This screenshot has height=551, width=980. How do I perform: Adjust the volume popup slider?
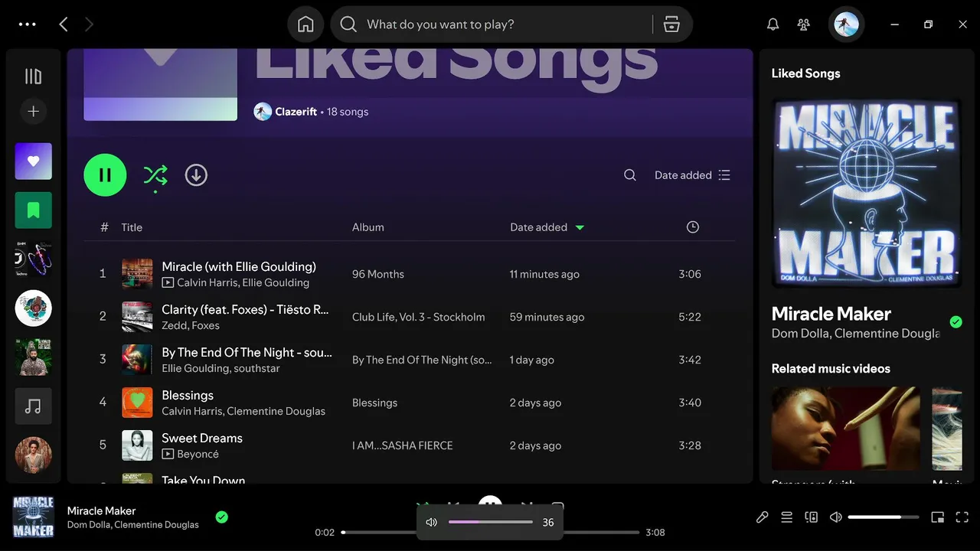(491, 522)
